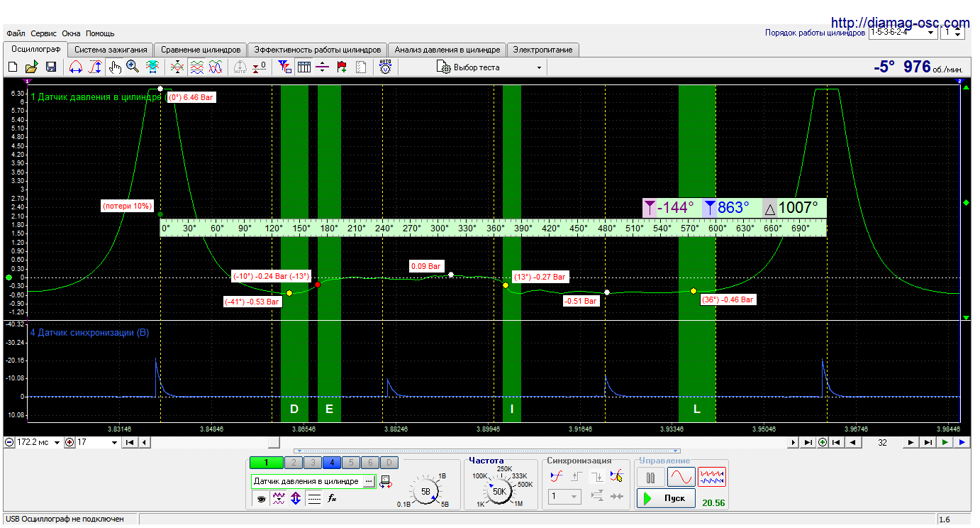This screenshot has height=528, width=980.
Task: Click the vertical move arrows icon
Action: tap(296, 499)
